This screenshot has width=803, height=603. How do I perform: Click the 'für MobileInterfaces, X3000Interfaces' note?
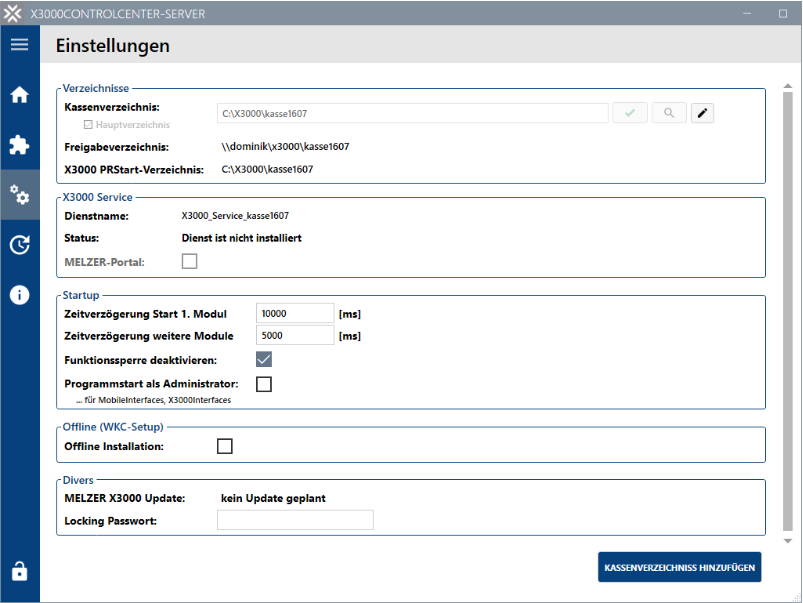click(154, 400)
